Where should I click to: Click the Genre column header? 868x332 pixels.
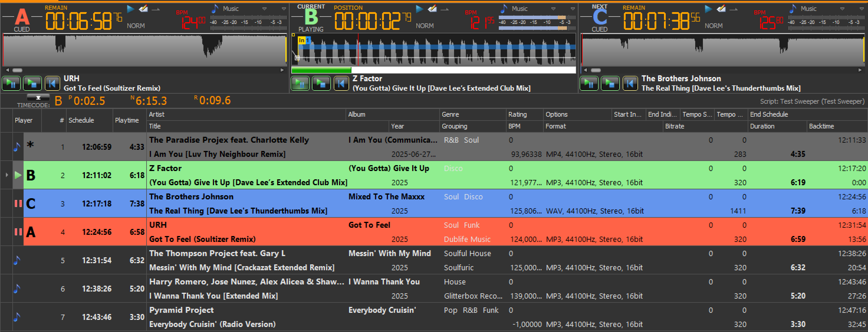coord(450,114)
